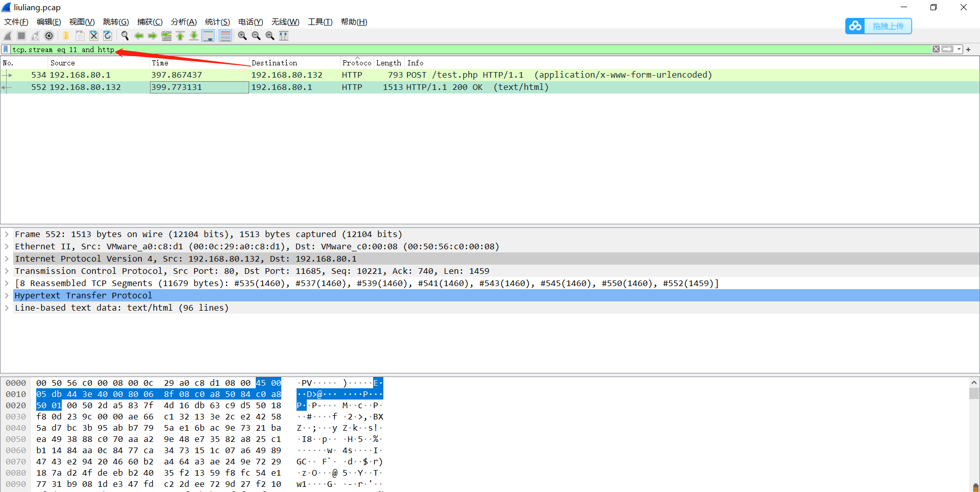Clear the display filter with the X button
Screen dimensions: 980x492
[x=936, y=49]
